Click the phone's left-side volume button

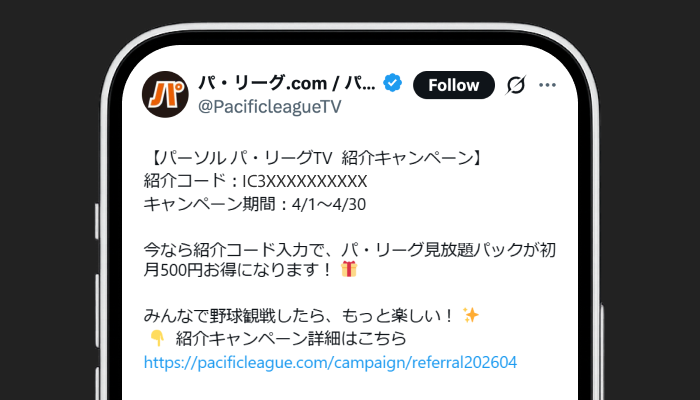[x=97, y=311]
